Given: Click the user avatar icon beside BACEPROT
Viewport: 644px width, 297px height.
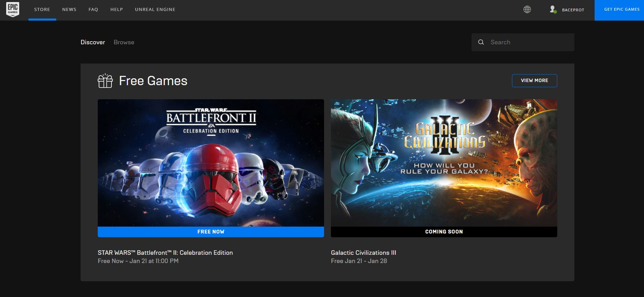Looking at the screenshot, I should 553,10.
